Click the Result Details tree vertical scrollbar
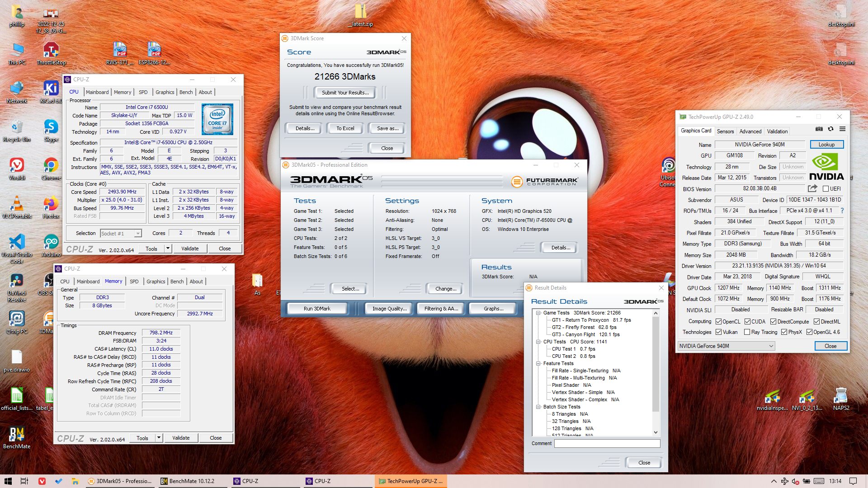The width and height of the screenshot is (868, 488). pyautogui.click(x=656, y=373)
